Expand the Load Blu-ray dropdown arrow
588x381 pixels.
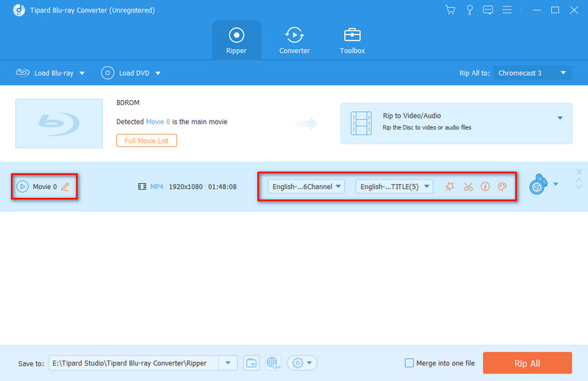click(x=82, y=74)
